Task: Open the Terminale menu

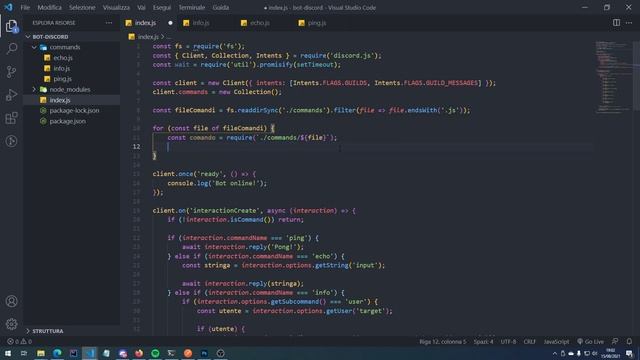Action: tap(191, 7)
